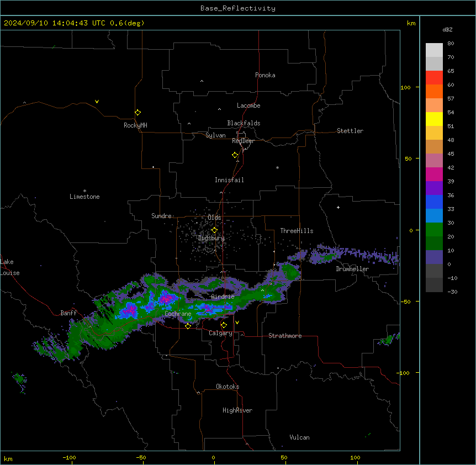
Task: Click the Banff label
Action: (68, 313)
